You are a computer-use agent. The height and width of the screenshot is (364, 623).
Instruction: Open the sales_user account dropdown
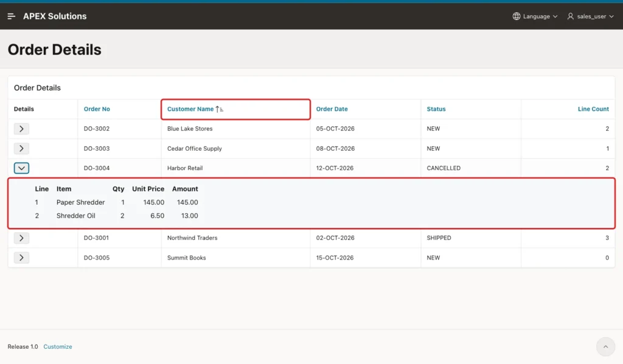click(590, 16)
